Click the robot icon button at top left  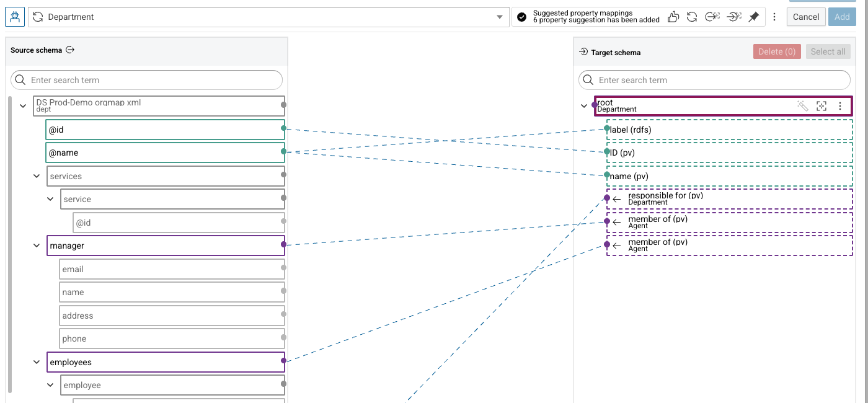[x=15, y=17]
